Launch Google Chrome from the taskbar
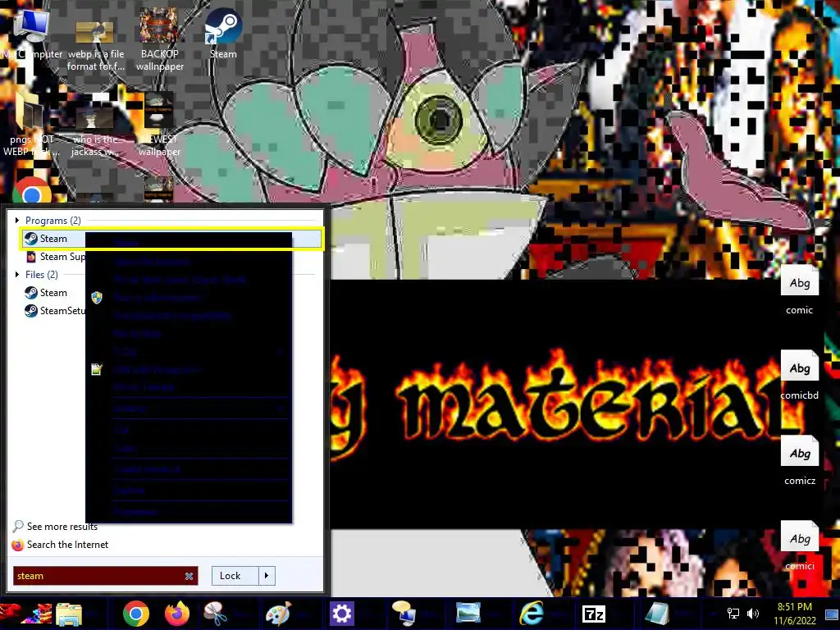 pyautogui.click(x=136, y=614)
